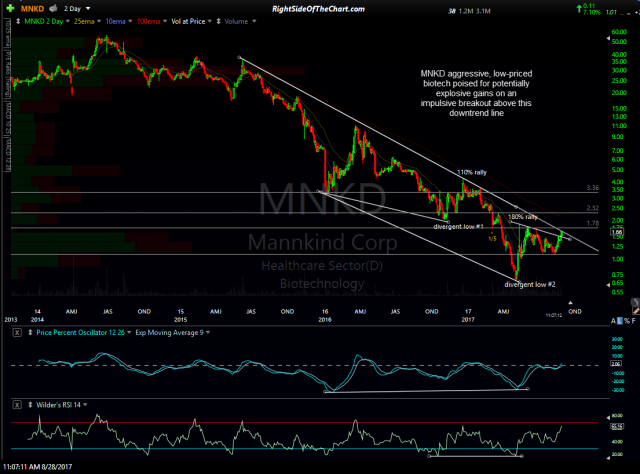Close the Wilder's RSI pane
The width and height of the screenshot is (640, 474).
17,405
